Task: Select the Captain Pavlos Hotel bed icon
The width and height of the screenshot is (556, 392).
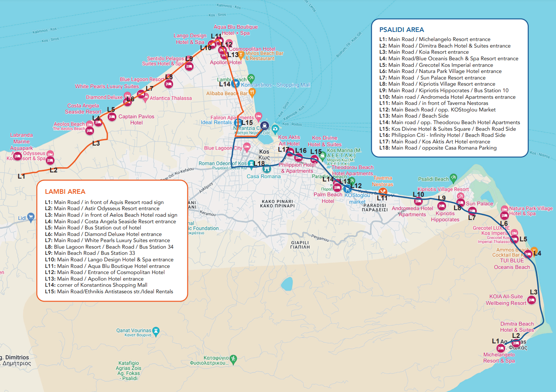Action: coord(112,117)
